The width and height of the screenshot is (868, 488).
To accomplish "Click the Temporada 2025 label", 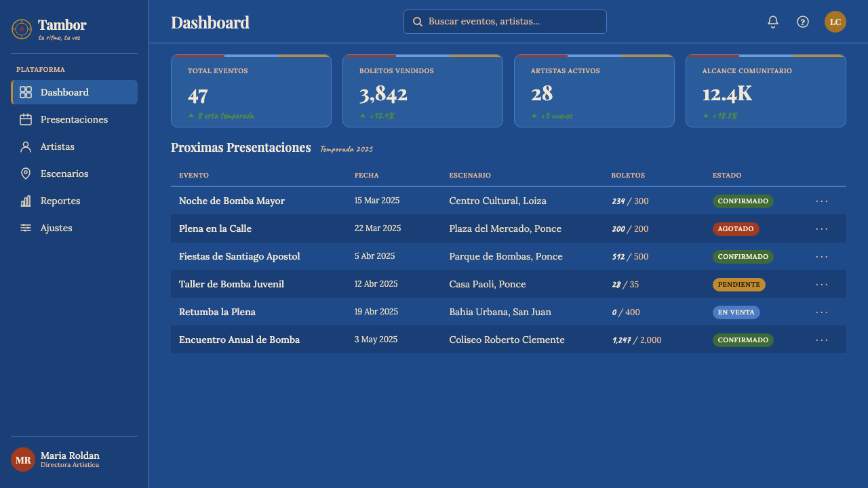I will (x=347, y=149).
